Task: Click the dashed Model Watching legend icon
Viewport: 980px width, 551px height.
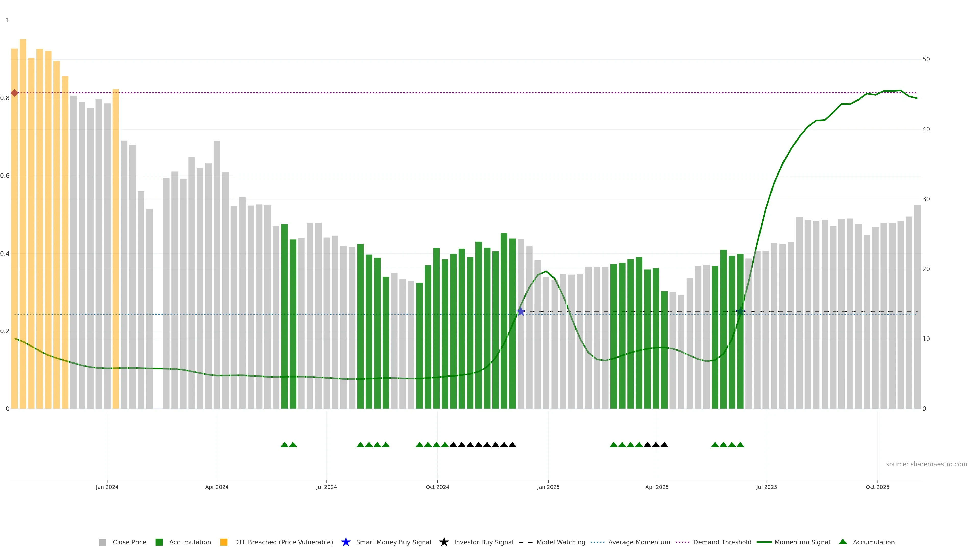Action: point(525,542)
